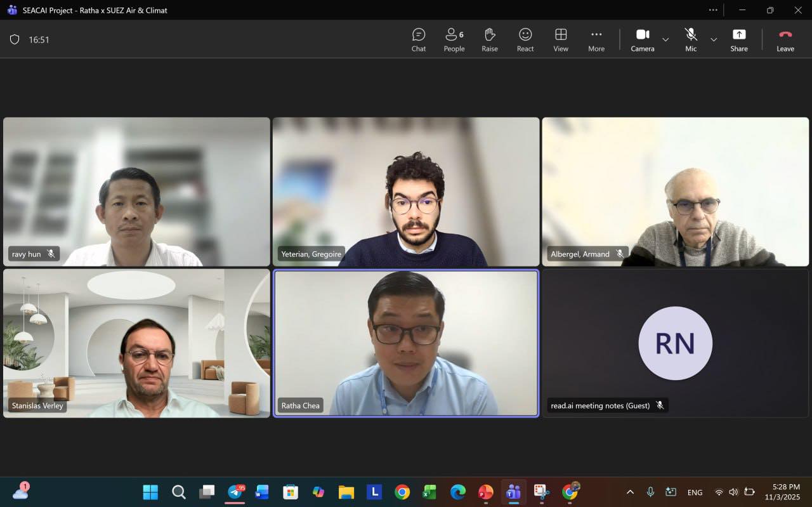Toggle the Camera on or off
812x507 pixels.
pyautogui.click(x=642, y=39)
